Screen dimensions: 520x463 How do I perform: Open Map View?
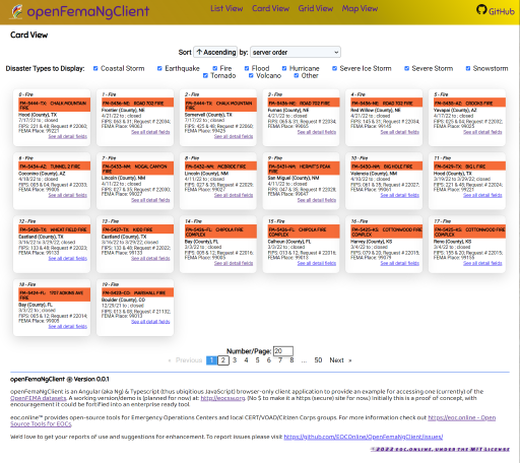(x=360, y=9)
